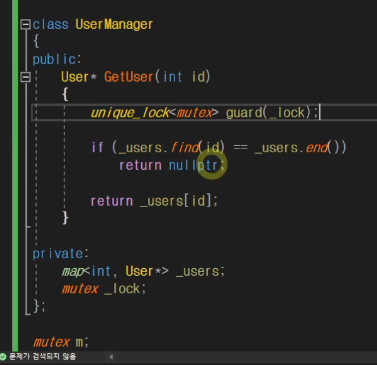Screen dimensions: 377x365
Task: Click 'User*' return type of GetUser
Action: [79, 77]
